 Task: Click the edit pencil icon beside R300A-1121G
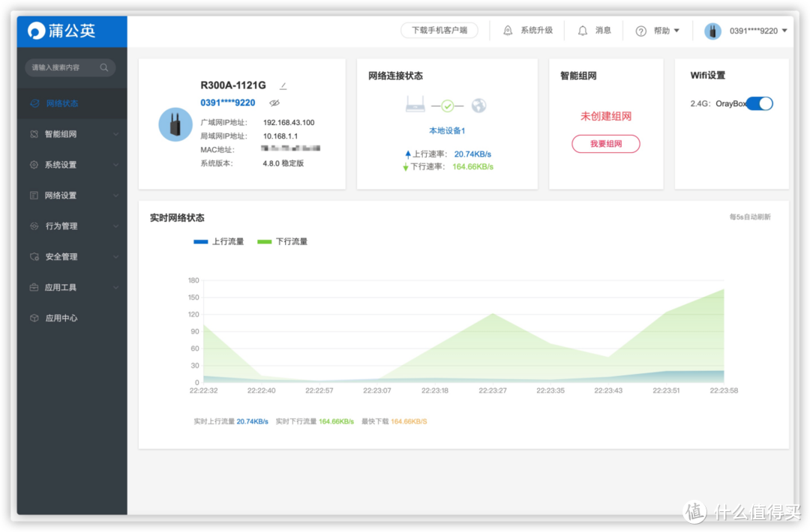pyautogui.click(x=283, y=86)
